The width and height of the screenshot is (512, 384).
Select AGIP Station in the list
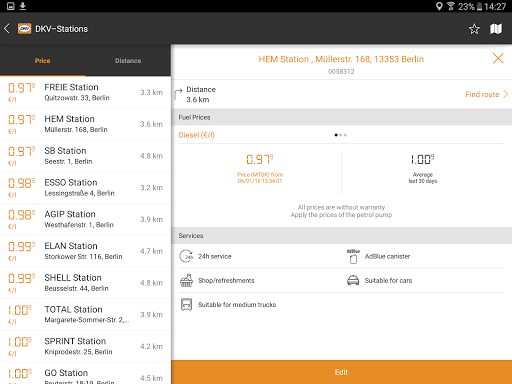pyautogui.click(x=85, y=219)
